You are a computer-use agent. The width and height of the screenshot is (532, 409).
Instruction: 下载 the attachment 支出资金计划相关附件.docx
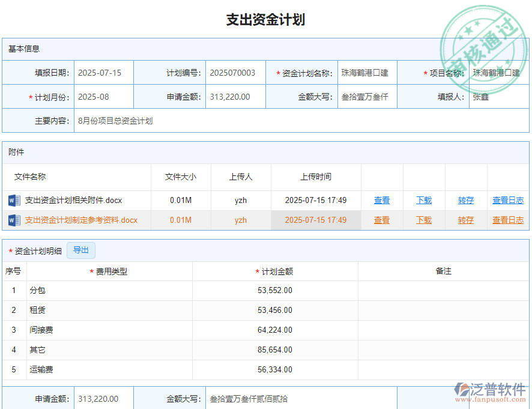pyautogui.click(x=423, y=200)
